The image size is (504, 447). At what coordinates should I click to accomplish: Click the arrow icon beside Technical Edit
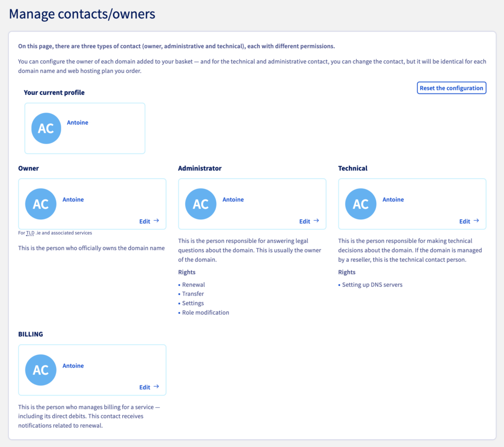(x=476, y=221)
